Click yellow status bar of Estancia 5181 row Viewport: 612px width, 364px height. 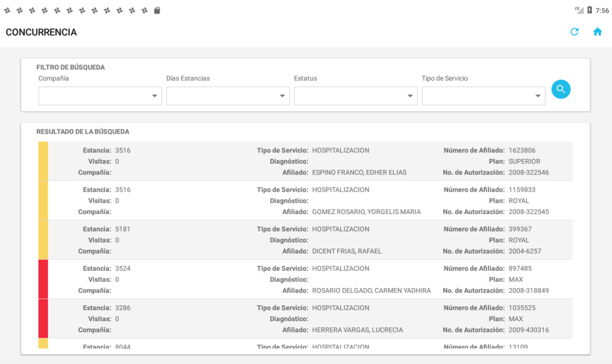click(x=43, y=240)
